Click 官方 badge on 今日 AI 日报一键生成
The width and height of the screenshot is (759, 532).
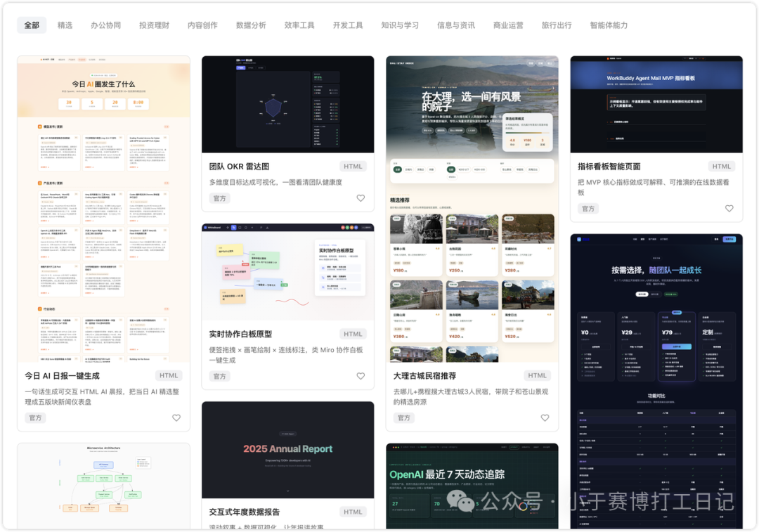[35, 417]
